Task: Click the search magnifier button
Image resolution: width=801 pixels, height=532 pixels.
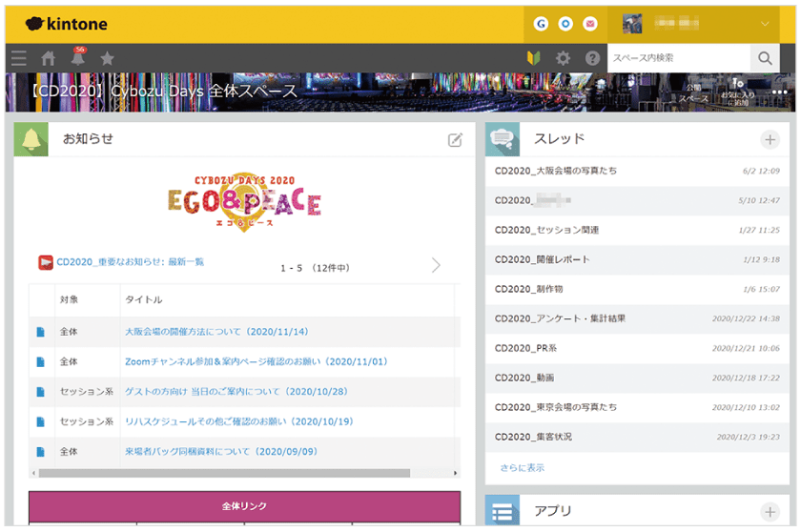Action: click(765, 58)
